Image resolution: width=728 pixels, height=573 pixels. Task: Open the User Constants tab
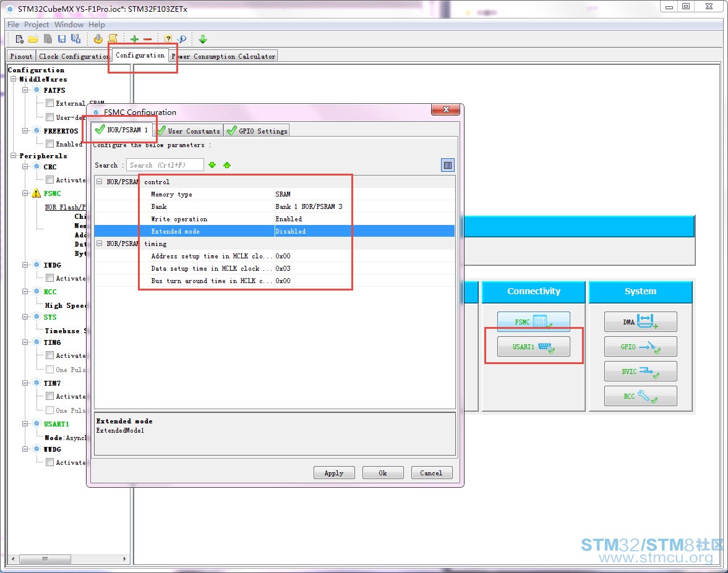(x=189, y=131)
